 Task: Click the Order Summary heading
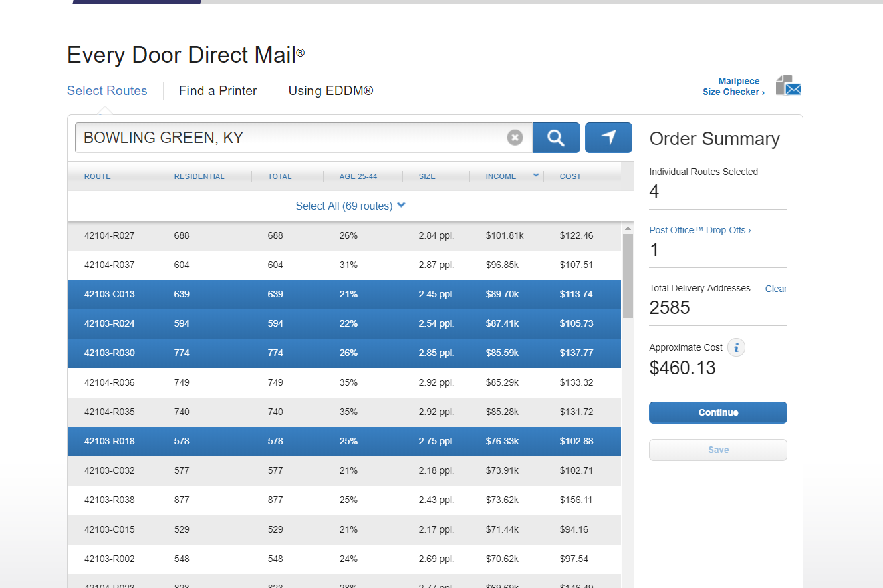715,139
